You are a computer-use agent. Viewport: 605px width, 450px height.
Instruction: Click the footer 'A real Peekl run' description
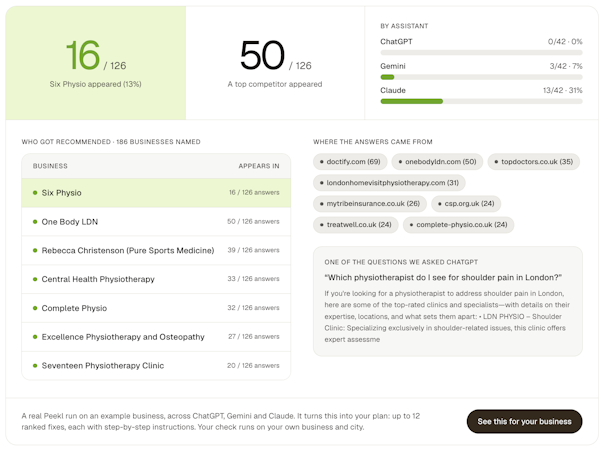[221, 421]
